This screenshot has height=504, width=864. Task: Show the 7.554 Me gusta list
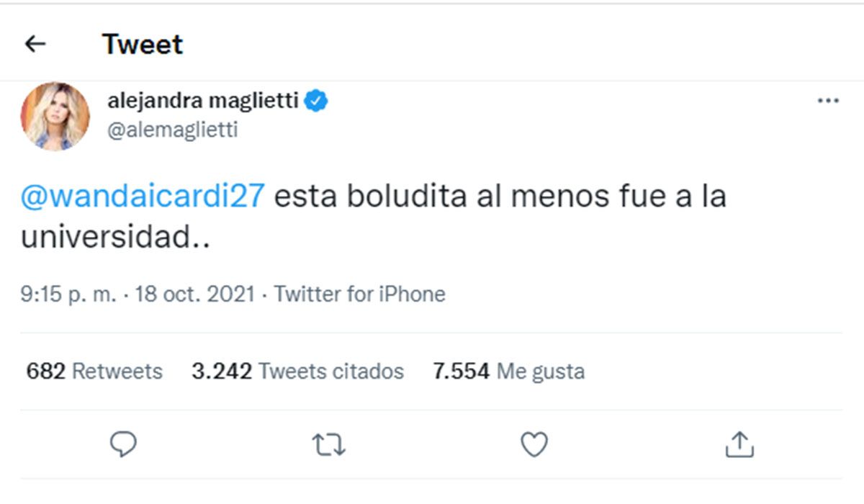click(508, 372)
